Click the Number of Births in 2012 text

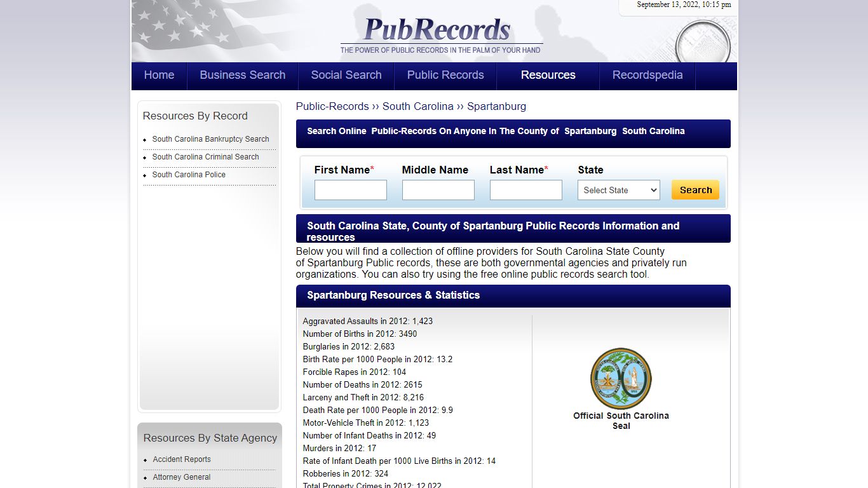coord(360,334)
